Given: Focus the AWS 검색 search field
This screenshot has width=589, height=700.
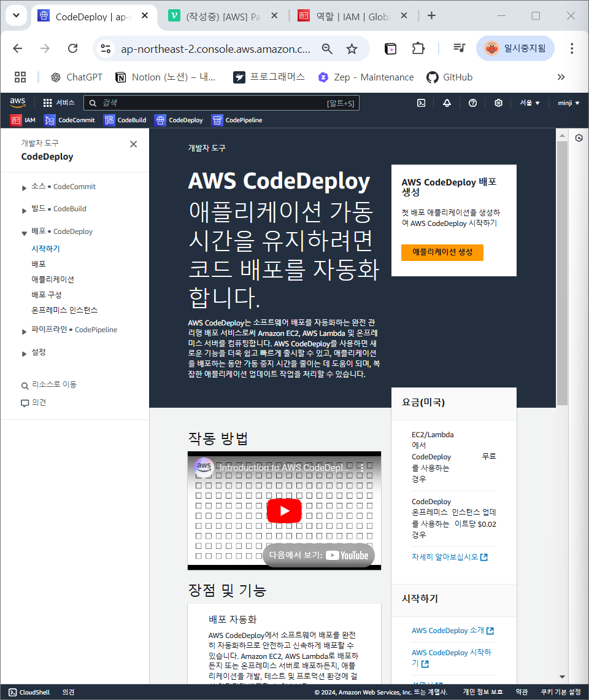Looking at the screenshot, I should click(221, 103).
